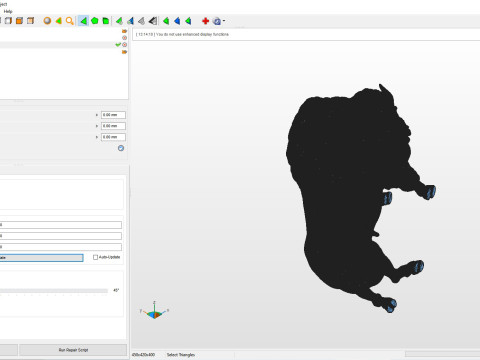480x360 pixels.
Task: Click the XYZ axis orientation gizmo
Action: tap(154, 311)
